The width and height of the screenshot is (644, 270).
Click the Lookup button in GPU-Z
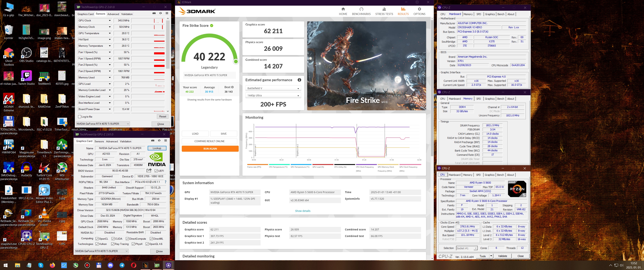click(x=157, y=148)
